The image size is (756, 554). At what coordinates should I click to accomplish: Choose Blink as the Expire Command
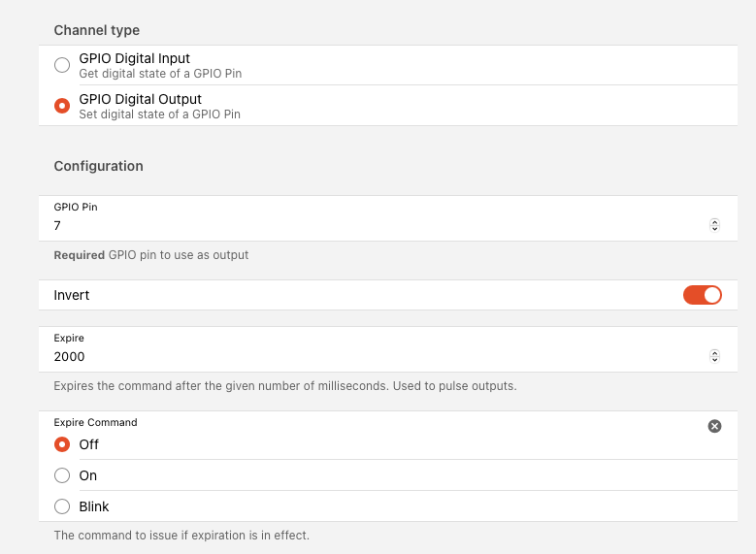coord(62,506)
